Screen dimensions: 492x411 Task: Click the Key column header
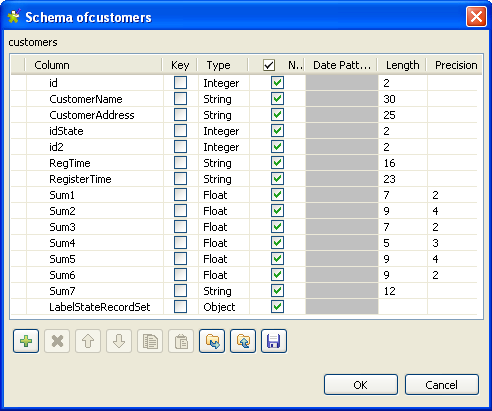(x=180, y=65)
